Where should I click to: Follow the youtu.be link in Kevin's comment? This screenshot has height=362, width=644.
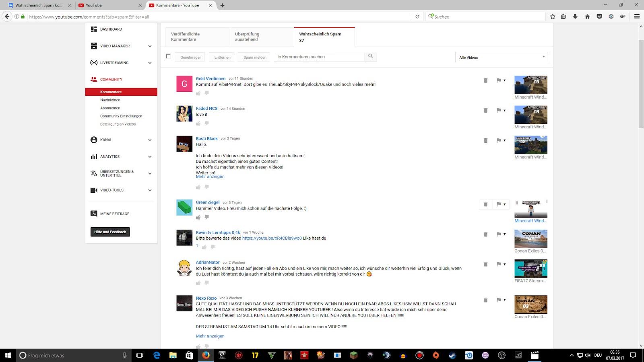[x=272, y=238]
